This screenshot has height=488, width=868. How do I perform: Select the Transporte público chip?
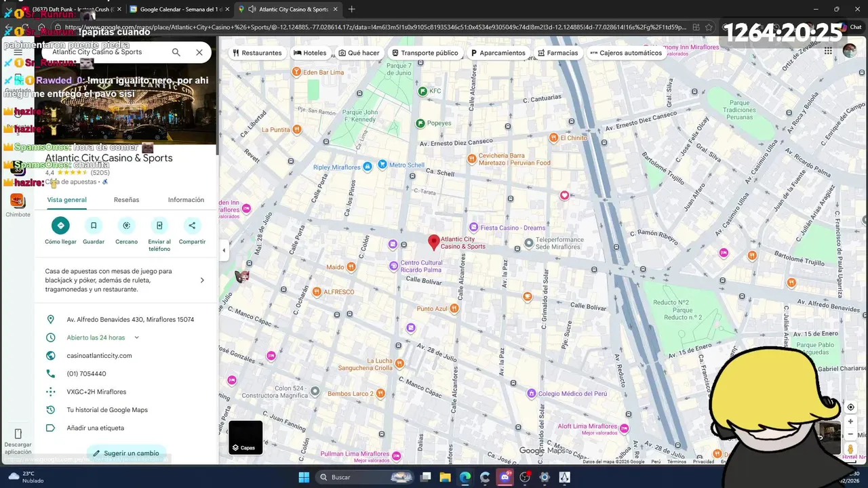coord(425,53)
